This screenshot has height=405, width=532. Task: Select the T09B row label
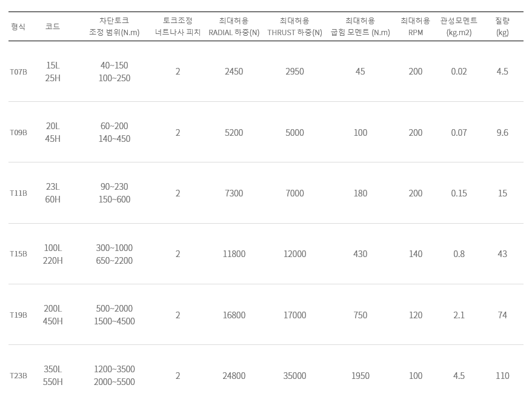pyautogui.click(x=18, y=132)
